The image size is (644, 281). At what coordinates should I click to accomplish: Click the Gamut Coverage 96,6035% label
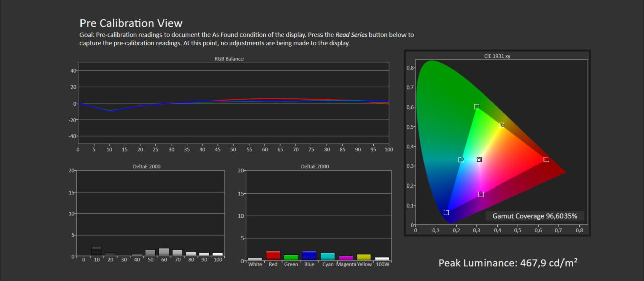click(535, 216)
